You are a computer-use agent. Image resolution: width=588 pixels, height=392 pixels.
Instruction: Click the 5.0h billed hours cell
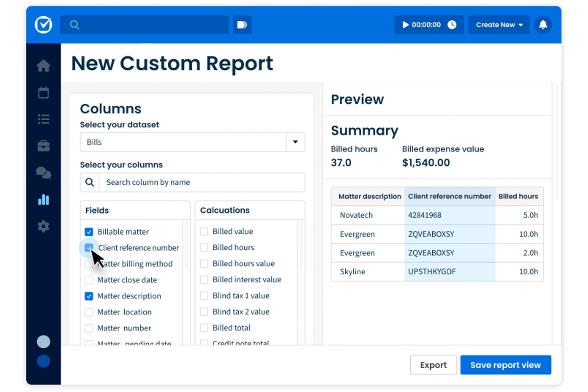pos(530,215)
